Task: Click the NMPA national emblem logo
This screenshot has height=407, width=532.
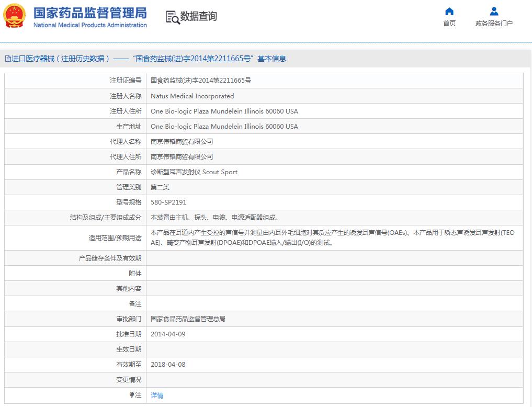Action: [14, 17]
